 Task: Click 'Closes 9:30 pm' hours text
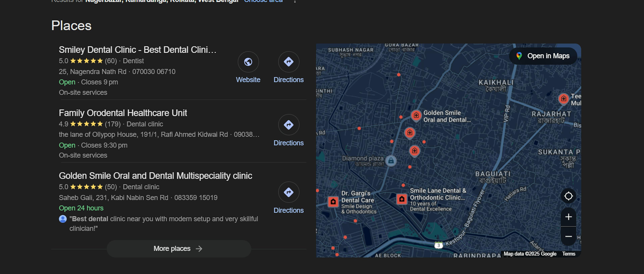point(104,145)
